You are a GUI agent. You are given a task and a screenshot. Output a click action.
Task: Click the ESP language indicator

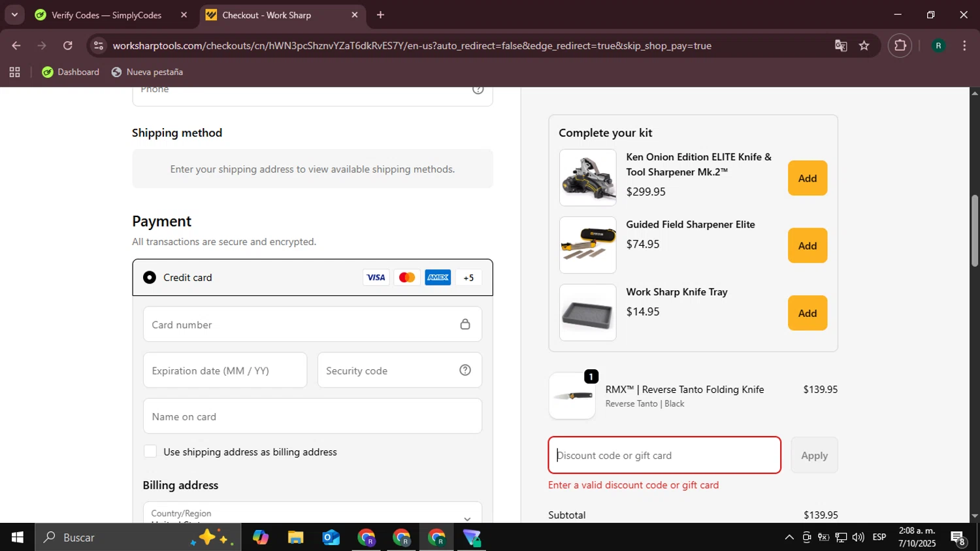[x=879, y=537]
